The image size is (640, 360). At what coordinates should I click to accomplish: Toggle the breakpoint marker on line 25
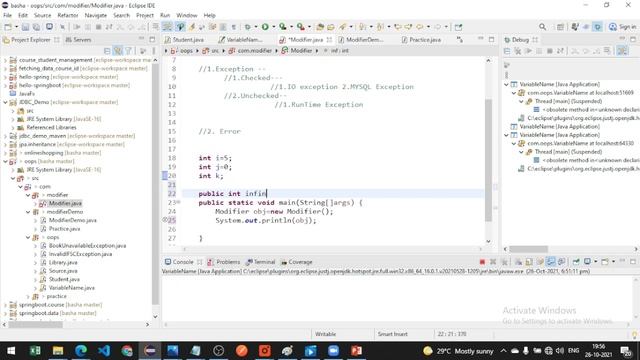pyautogui.click(x=165, y=220)
